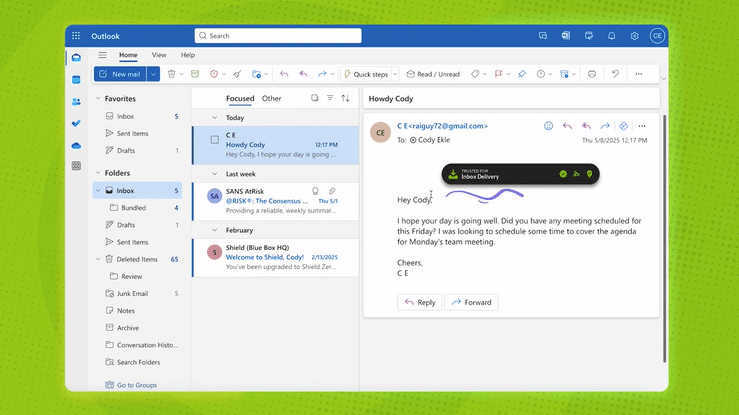Click the Reply button below the message
The image size is (739, 415).
point(419,302)
